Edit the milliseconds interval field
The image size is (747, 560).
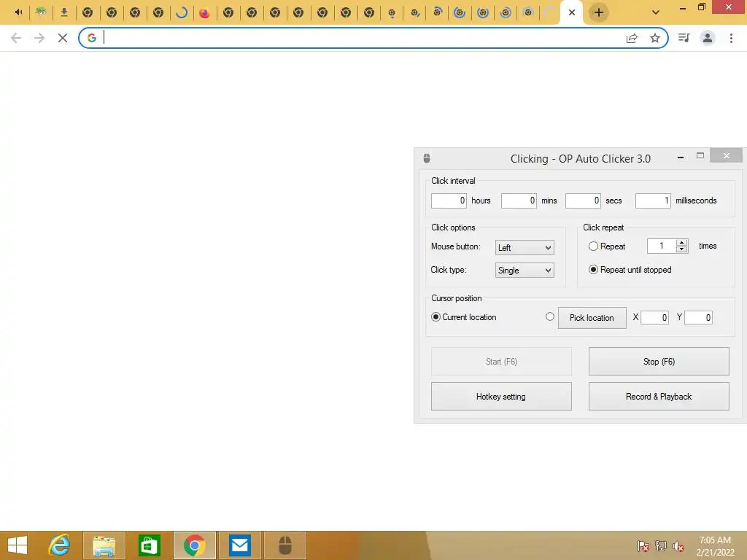653,201
